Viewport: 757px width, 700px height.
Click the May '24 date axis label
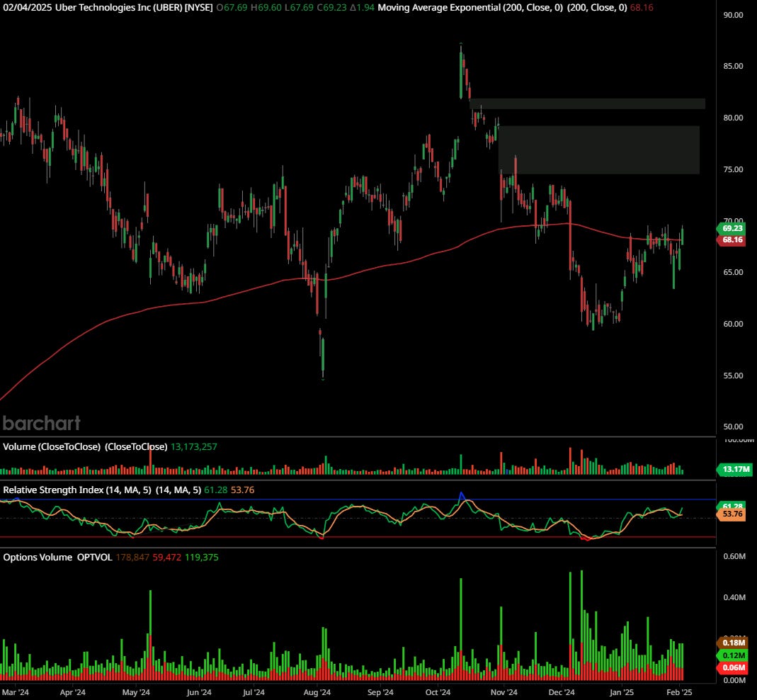[136, 692]
